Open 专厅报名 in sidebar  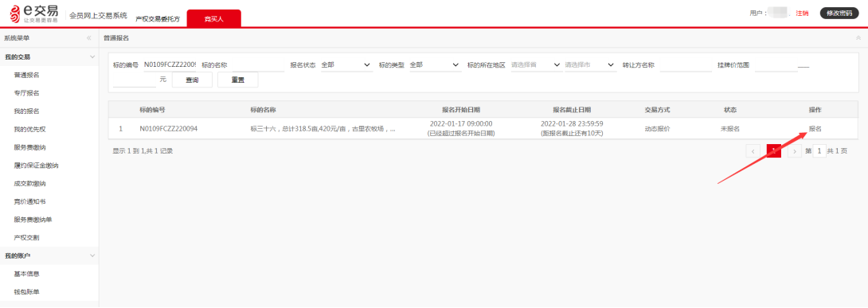[x=26, y=93]
